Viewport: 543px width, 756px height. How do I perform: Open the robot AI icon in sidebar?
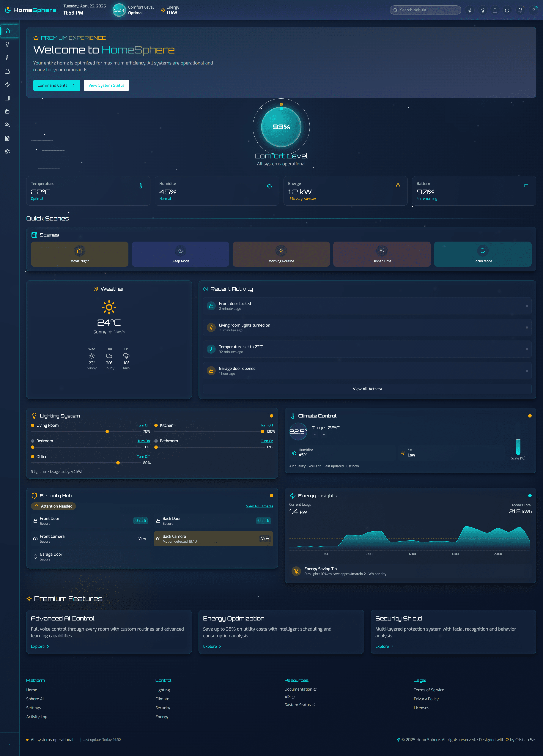7,111
